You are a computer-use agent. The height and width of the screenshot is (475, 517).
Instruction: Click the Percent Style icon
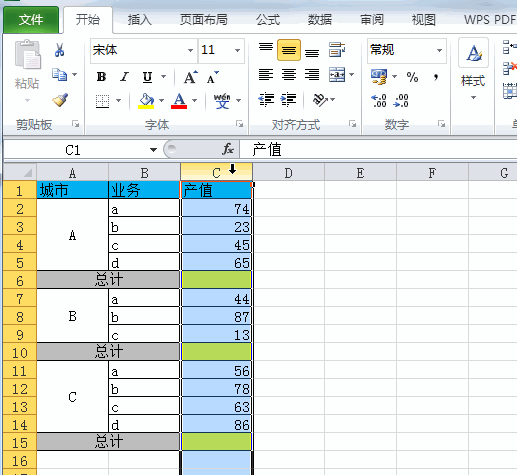click(x=412, y=77)
